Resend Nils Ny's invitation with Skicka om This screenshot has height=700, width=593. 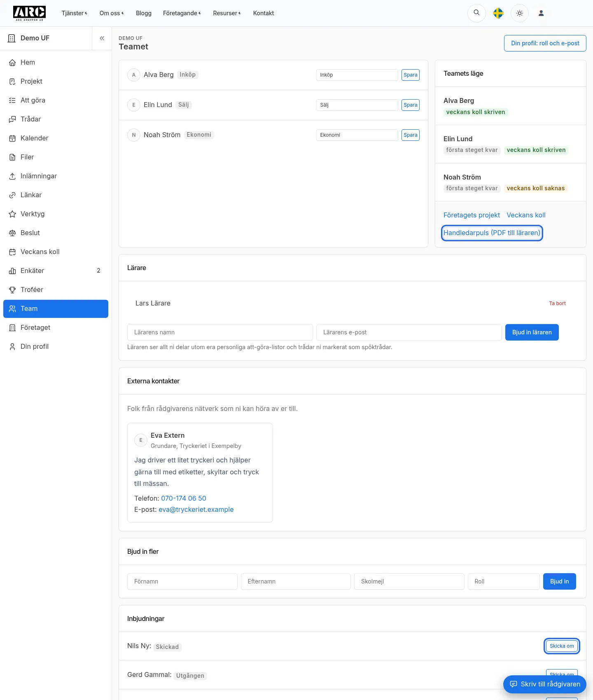[x=562, y=646]
